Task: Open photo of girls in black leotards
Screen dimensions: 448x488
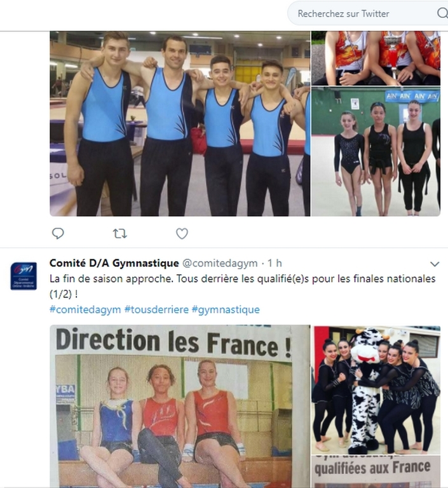Action: pos(376,152)
